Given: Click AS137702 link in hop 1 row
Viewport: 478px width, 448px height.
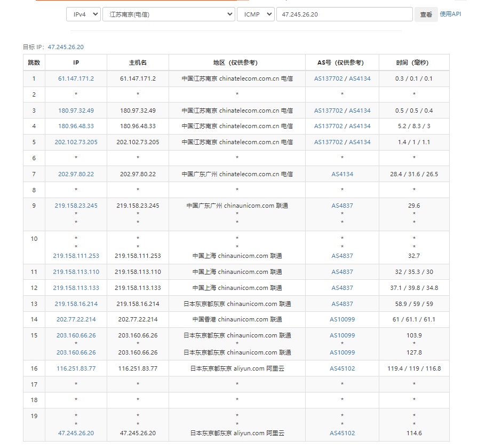Looking at the screenshot, I should (328, 78).
